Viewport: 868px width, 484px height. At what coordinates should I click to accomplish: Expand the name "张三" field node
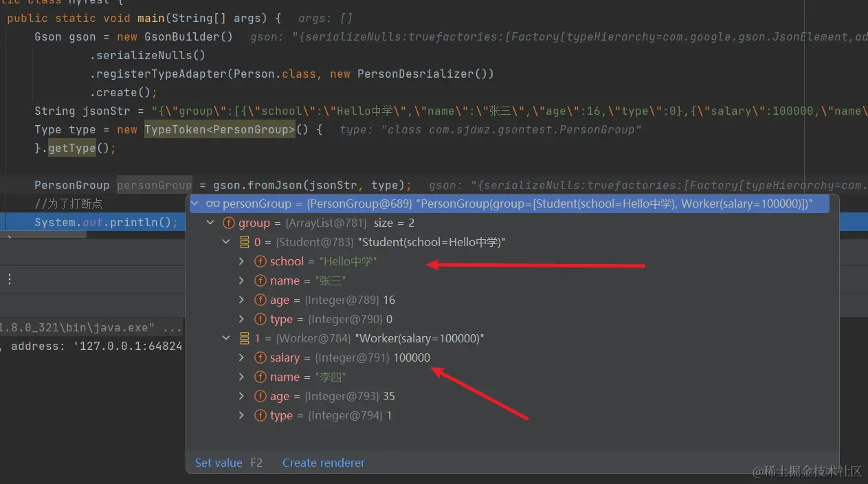coord(241,280)
